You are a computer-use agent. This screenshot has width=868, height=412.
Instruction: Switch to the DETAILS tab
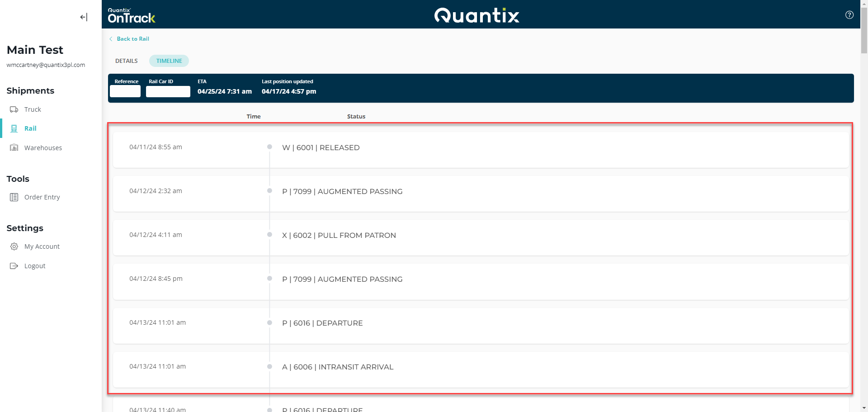[126, 61]
